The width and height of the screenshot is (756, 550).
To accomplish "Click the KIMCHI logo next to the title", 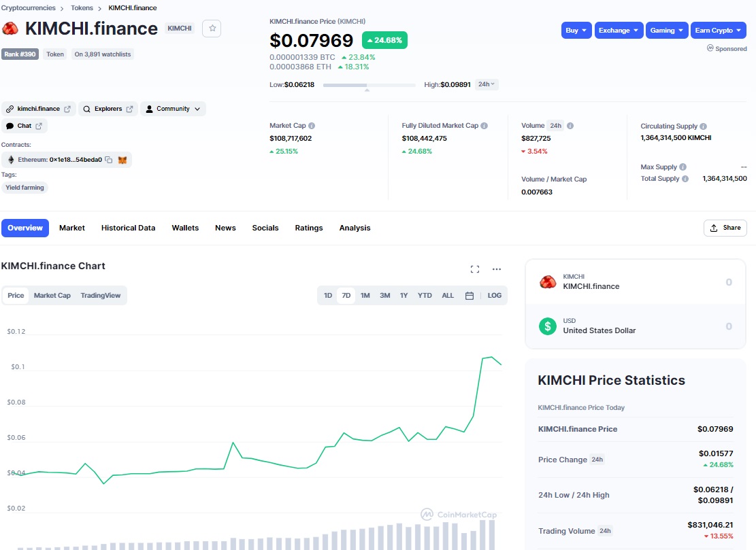I will (10, 29).
